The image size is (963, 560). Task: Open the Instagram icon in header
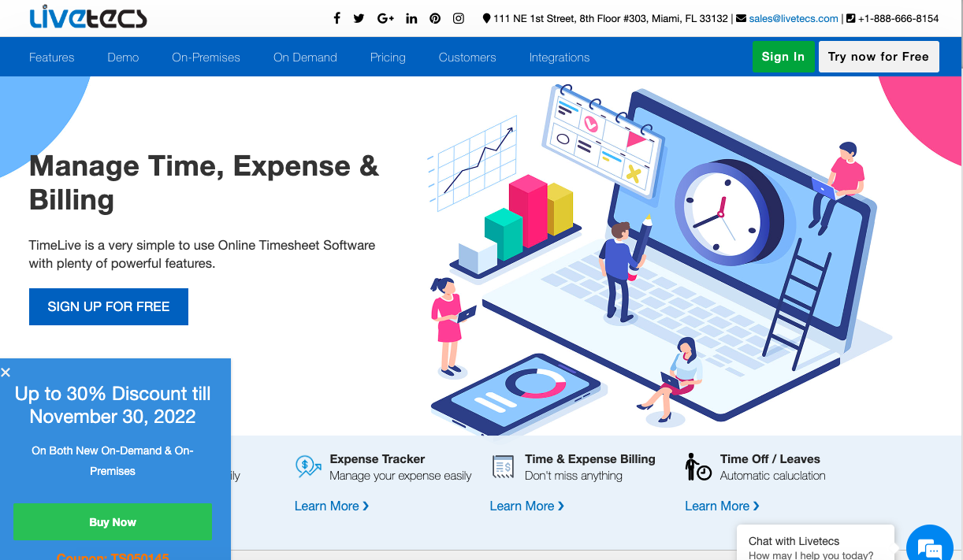tap(459, 18)
